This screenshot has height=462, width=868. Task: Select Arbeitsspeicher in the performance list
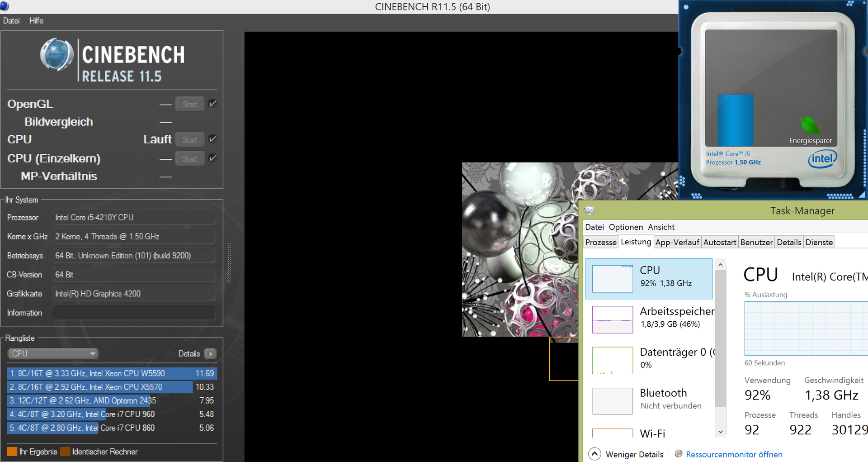pos(649,319)
